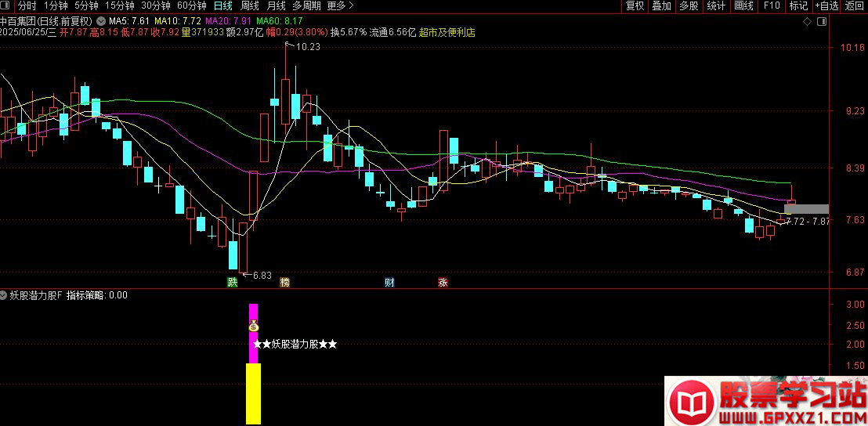This screenshot has width=868, height=426.
Task: Click the 6.87 price axis value
Action: (855, 273)
